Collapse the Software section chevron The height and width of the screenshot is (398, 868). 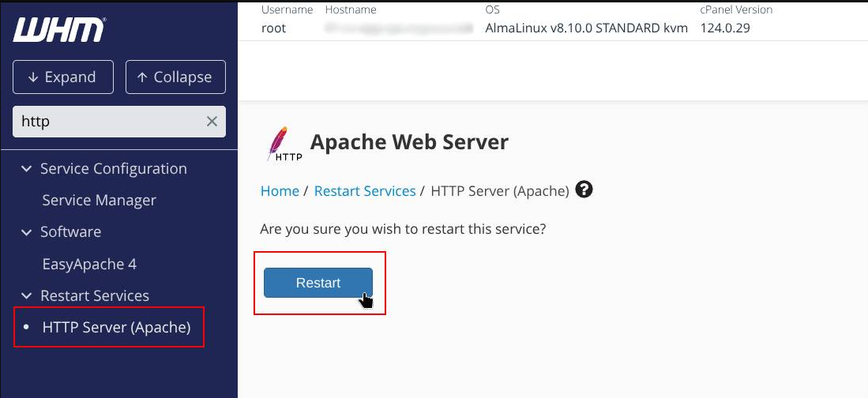coord(26,232)
